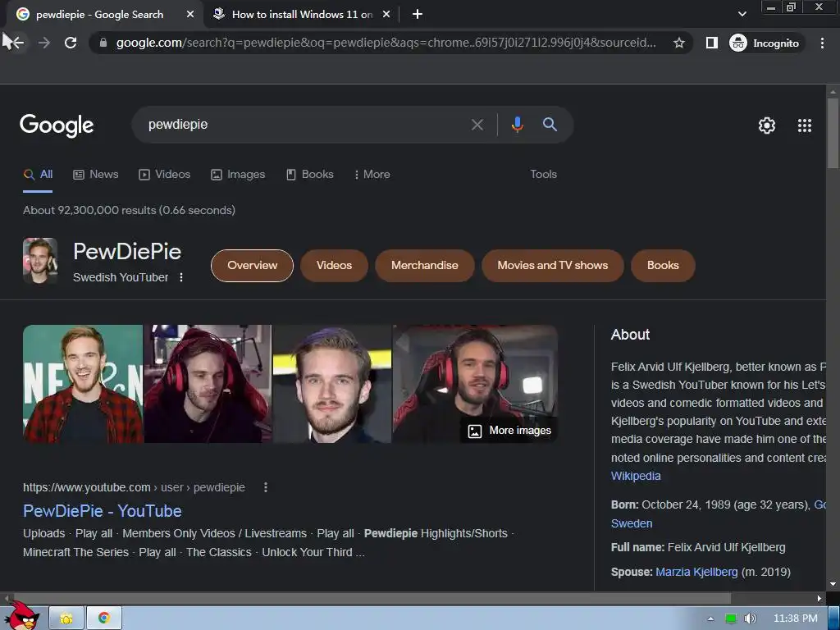Select the Videos chip
Image resolution: width=840 pixels, height=630 pixels.
334,265
